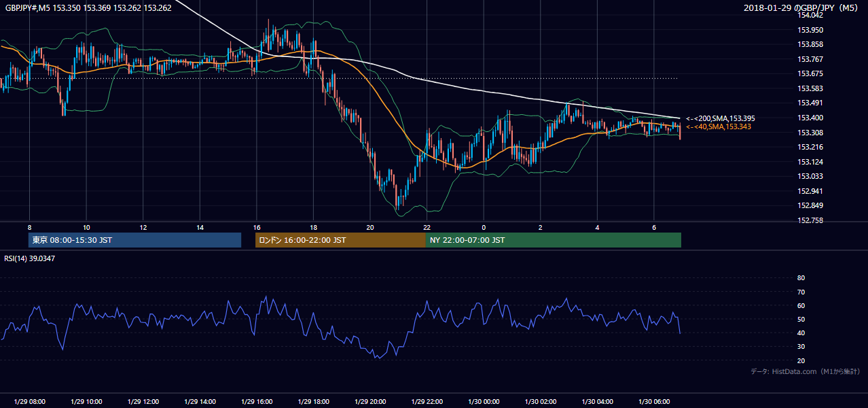Click the 1/29 08:00 time label
The width and height of the screenshot is (868, 408).
point(29,402)
